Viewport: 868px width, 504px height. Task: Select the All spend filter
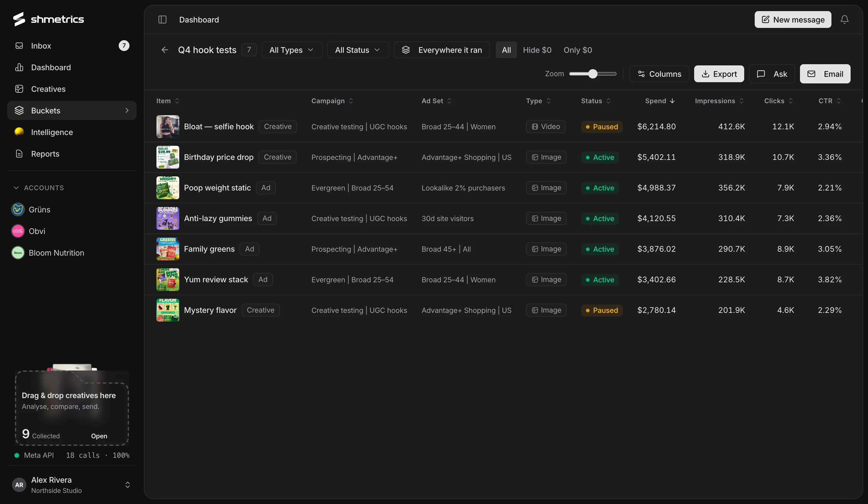click(x=506, y=50)
